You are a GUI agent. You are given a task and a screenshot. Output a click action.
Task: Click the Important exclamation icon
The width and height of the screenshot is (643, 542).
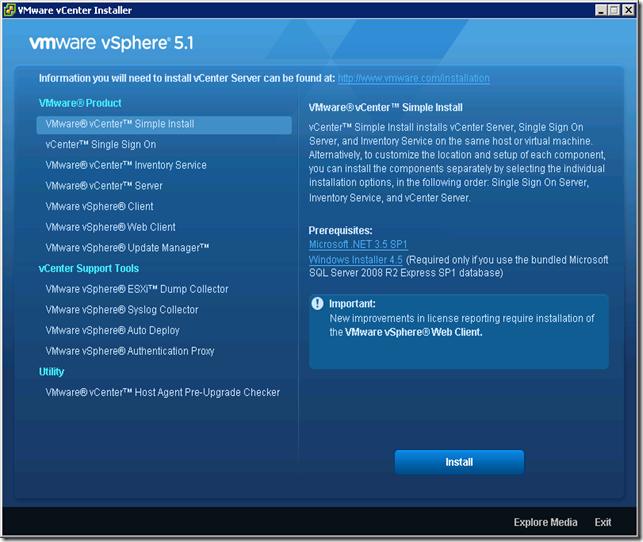point(317,303)
